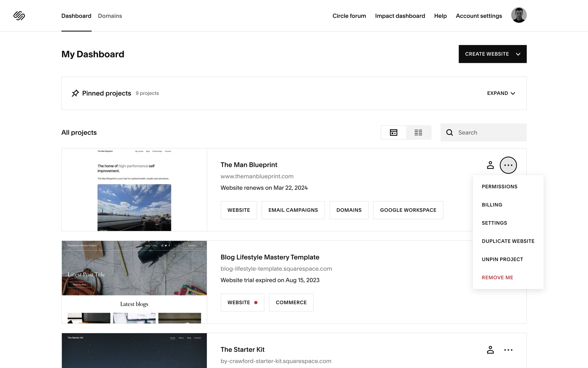This screenshot has height=368, width=588.
Task: Open the user profile avatar
Action: coord(518,15)
